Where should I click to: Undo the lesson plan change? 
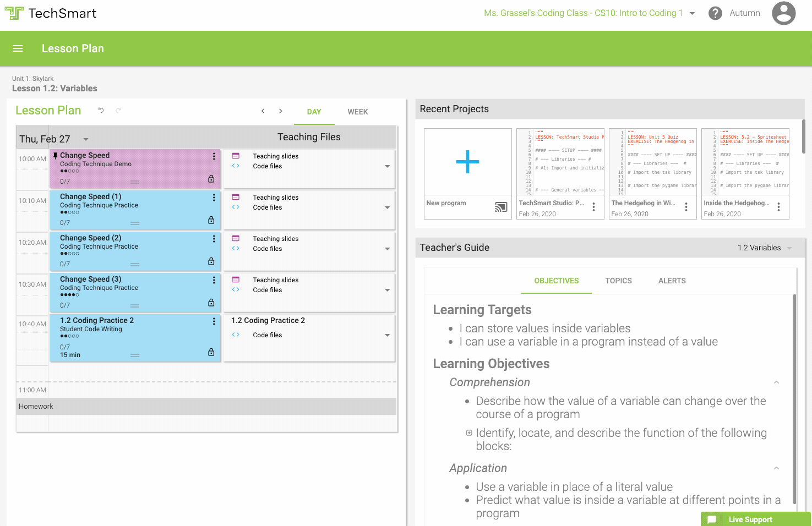(x=101, y=110)
